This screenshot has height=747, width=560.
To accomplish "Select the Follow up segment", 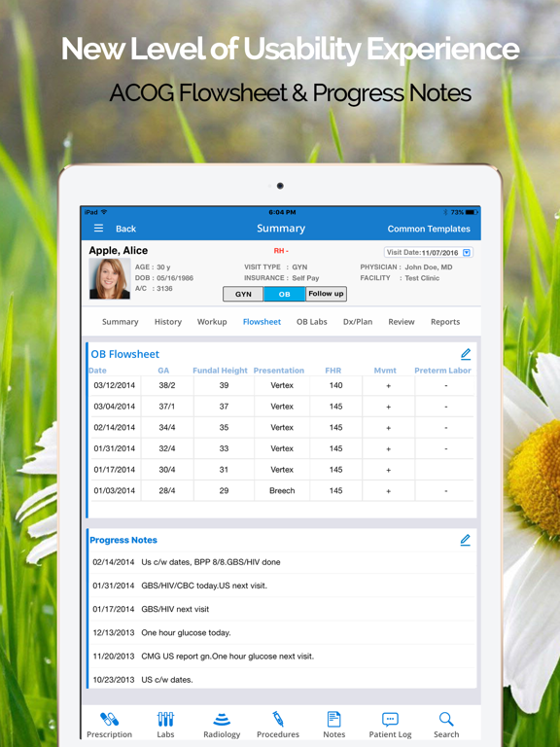I will [326, 294].
